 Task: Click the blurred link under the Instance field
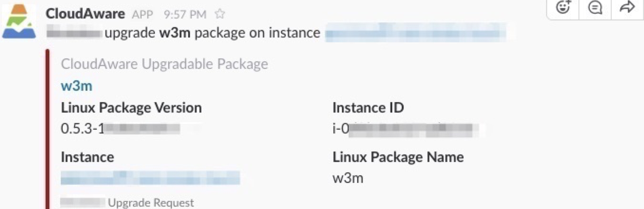click(150, 178)
